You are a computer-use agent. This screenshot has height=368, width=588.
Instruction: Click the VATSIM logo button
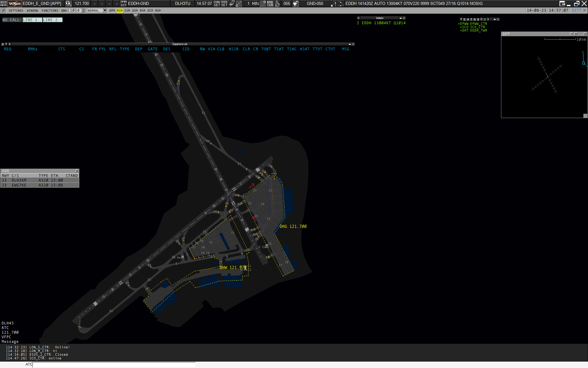[15, 3]
